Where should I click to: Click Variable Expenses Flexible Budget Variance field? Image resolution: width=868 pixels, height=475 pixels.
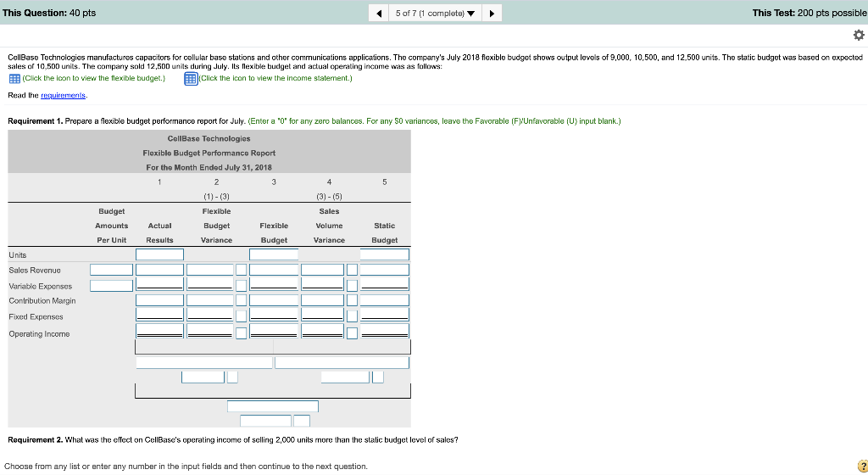210,284
